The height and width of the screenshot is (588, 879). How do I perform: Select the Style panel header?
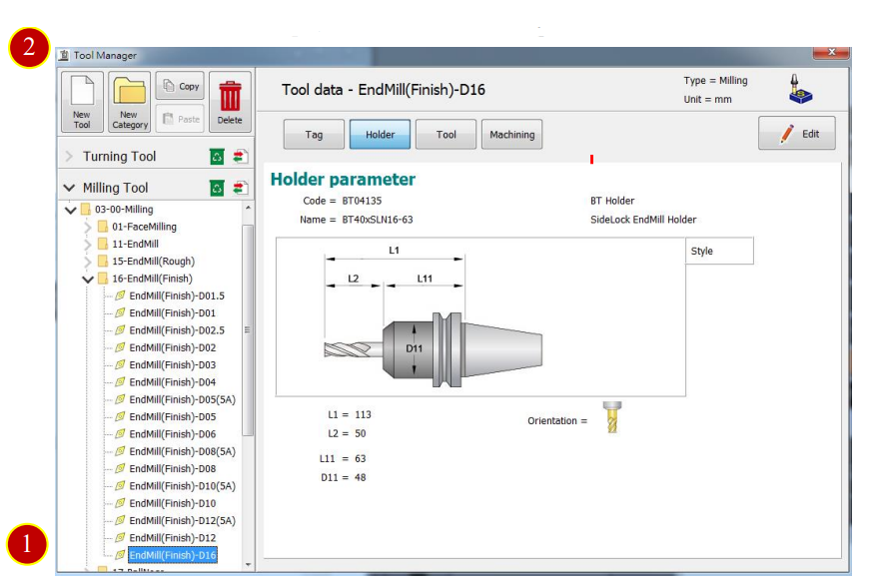tap(719, 252)
